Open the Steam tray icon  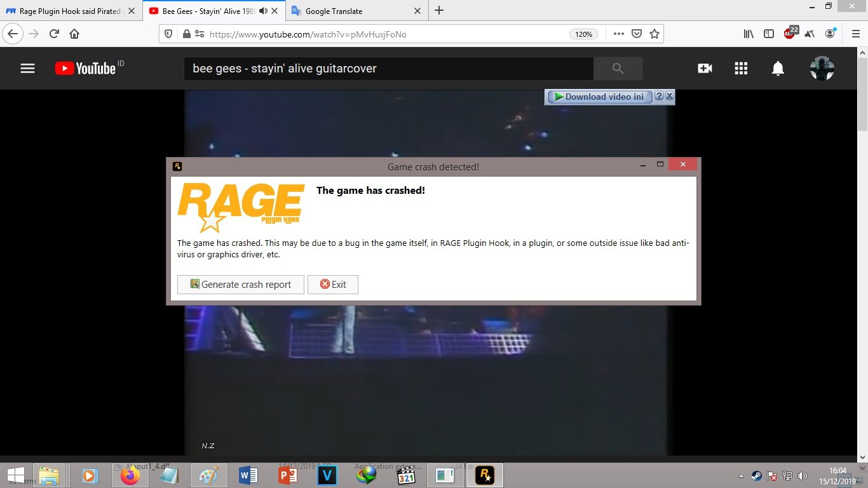point(756,476)
